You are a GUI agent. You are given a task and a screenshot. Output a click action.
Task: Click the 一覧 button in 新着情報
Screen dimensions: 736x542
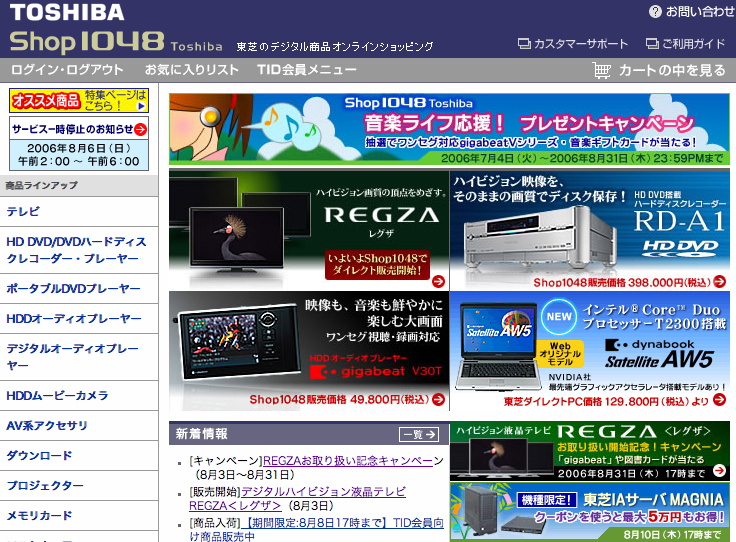pos(419,435)
